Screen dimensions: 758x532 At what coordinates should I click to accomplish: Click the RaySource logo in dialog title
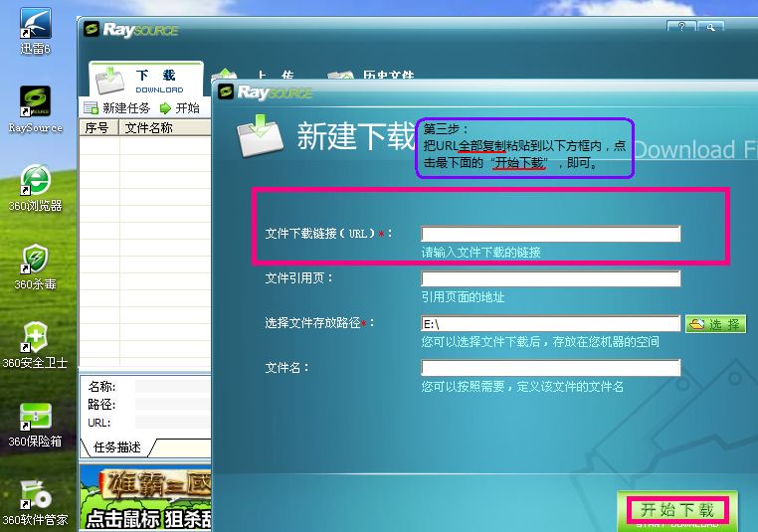tap(265, 91)
